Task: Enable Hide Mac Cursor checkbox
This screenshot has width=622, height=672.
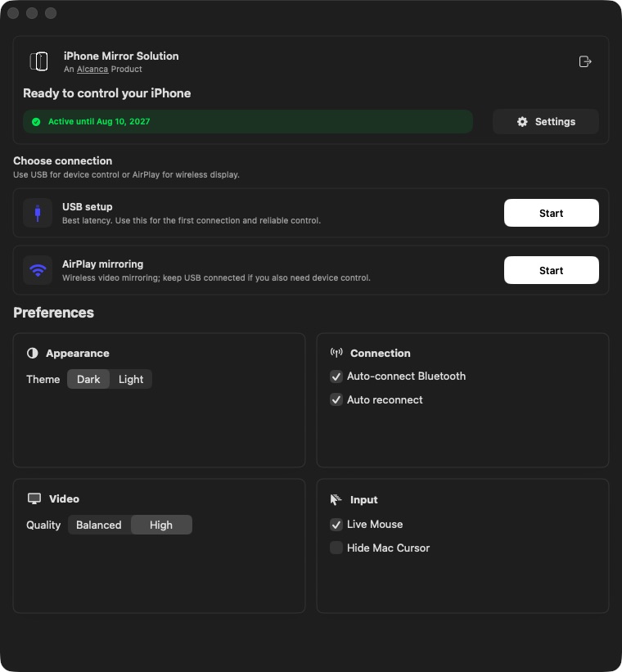Action: tap(336, 548)
